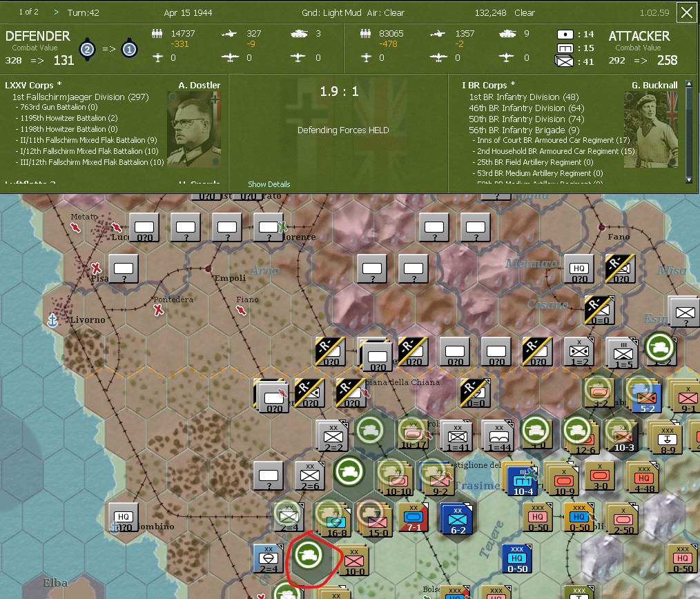Go to the next battle report arrow
The image size is (700, 599).
tap(56, 12)
